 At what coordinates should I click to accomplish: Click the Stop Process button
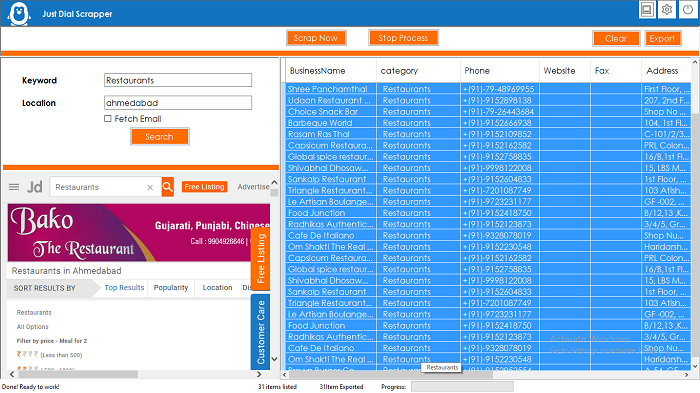tap(403, 38)
